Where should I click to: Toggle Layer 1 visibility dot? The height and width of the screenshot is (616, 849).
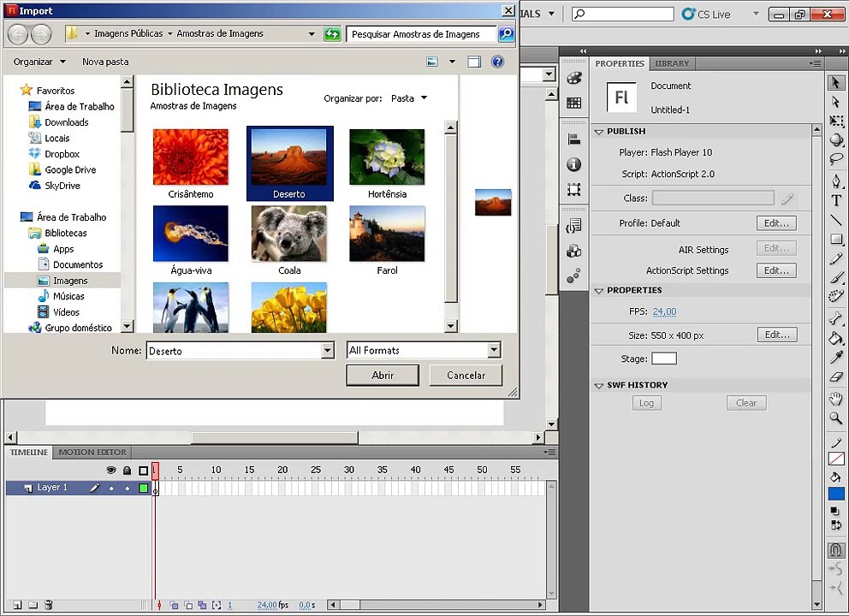111,489
